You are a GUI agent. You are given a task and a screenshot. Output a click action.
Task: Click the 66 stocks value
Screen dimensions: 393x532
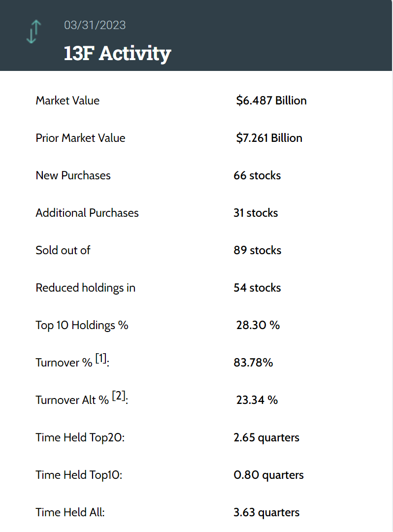click(257, 175)
